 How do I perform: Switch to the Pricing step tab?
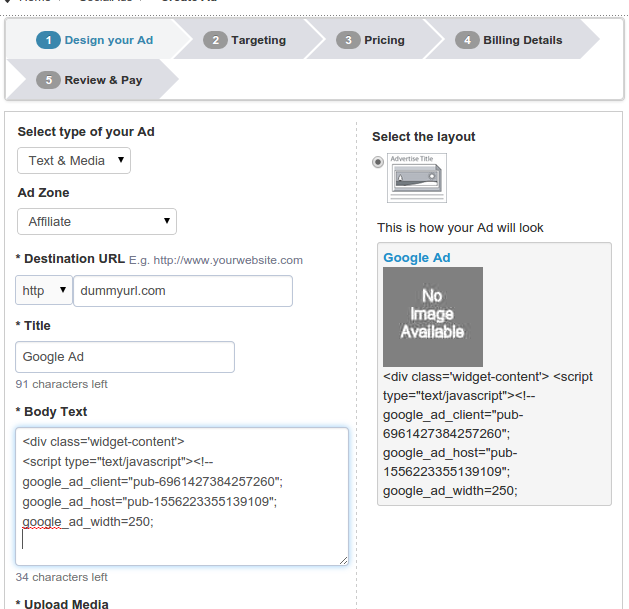pyautogui.click(x=384, y=40)
